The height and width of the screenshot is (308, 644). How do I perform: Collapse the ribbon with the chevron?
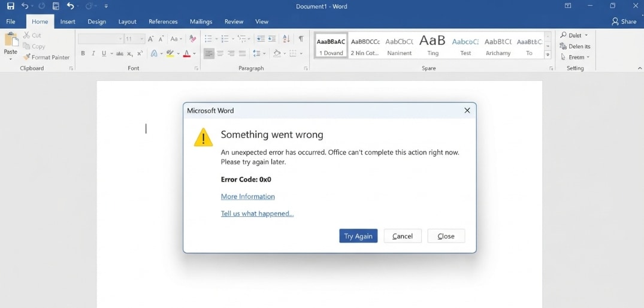(639, 68)
